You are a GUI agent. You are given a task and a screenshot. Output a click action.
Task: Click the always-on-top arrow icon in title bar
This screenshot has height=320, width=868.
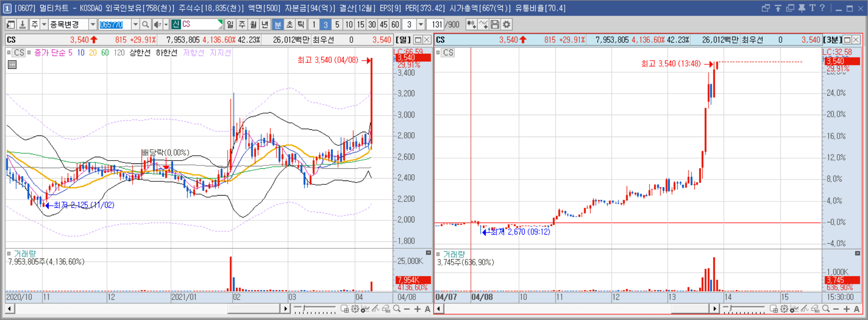point(778,8)
